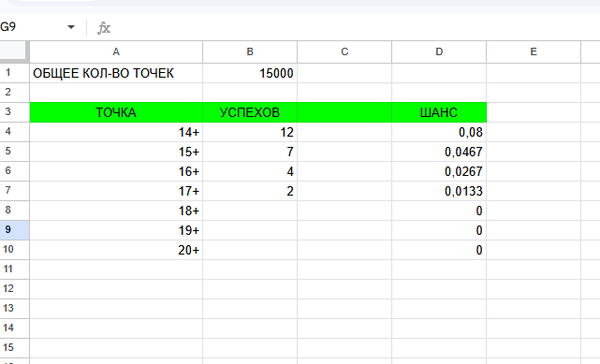Select row 5 header
The image size is (600, 364).
pyautogui.click(x=15, y=152)
